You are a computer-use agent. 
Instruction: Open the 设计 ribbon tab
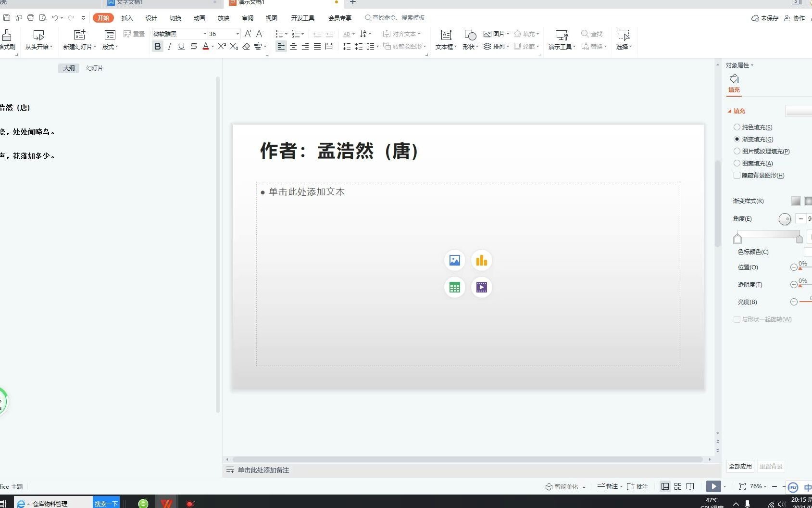[x=151, y=18]
